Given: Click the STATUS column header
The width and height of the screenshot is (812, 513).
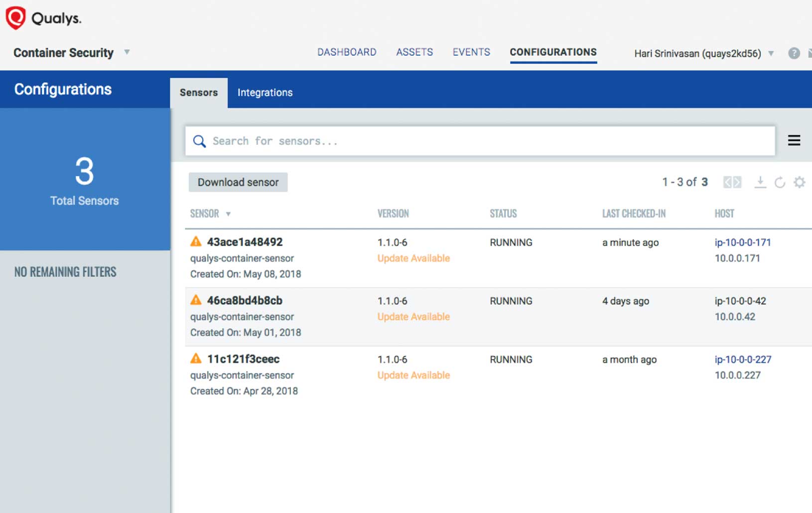Looking at the screenshot, I should tap(503, 214).
